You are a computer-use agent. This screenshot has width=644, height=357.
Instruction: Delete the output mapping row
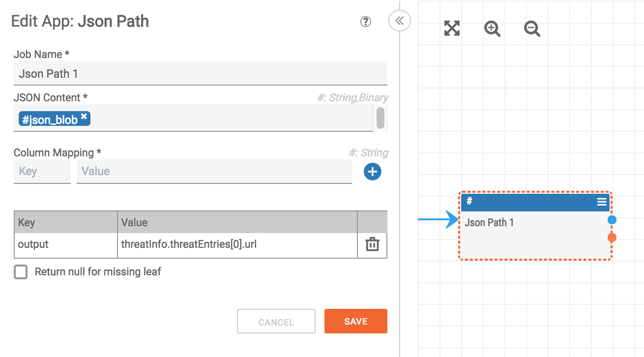(x=372, y=244)
